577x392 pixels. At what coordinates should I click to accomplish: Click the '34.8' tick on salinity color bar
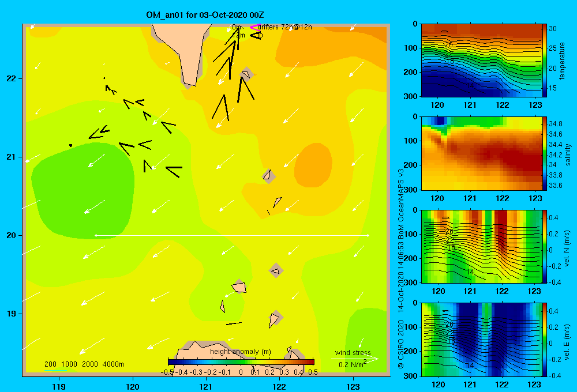point(556,123)
